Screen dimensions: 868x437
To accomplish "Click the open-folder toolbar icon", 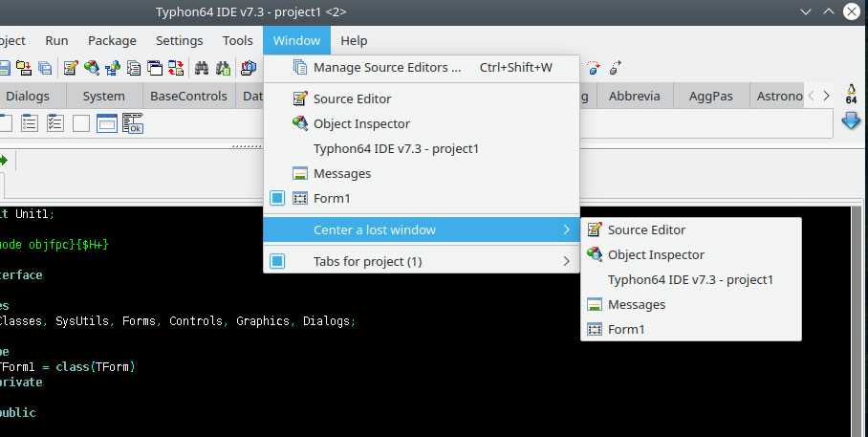I will coord(24,68).
